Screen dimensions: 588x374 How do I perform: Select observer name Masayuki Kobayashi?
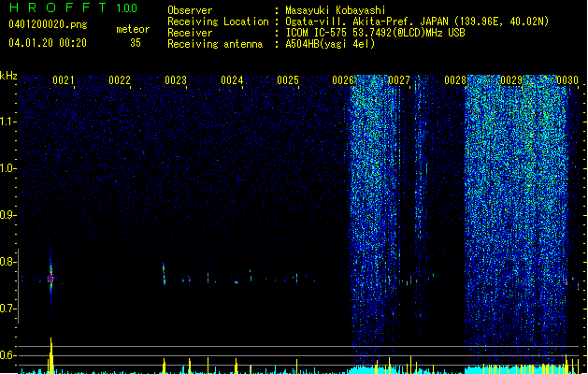[336, 10]
